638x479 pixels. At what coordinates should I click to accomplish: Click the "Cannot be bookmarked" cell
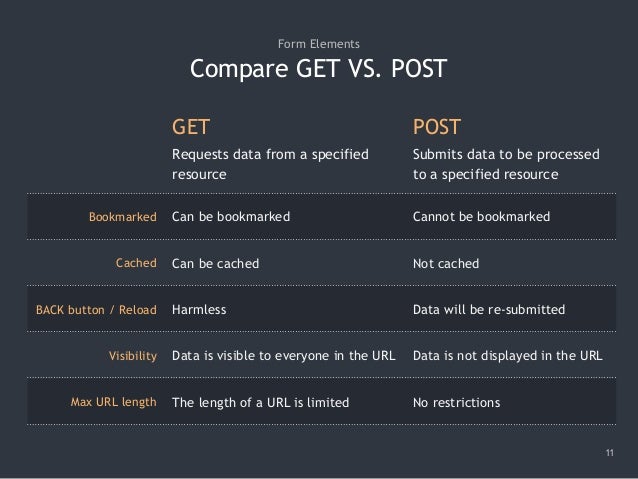click(481, 216)
